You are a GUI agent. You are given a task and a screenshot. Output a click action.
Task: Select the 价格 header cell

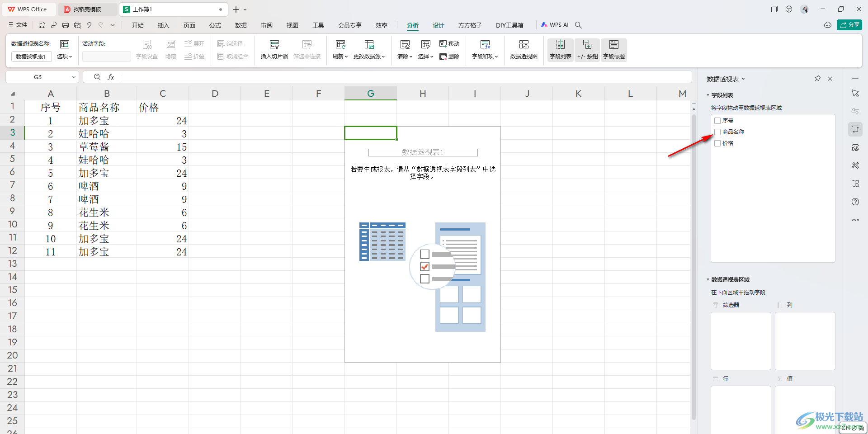[x=163, y=108]
